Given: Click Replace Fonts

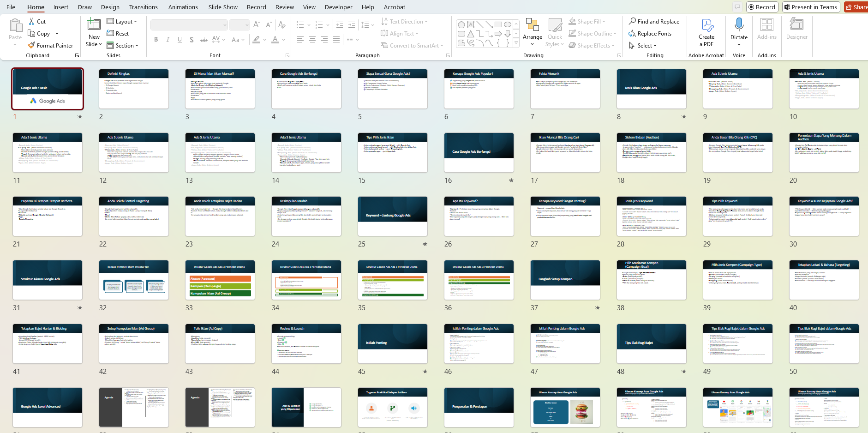Looking at the screenshot, I should 650,34.
